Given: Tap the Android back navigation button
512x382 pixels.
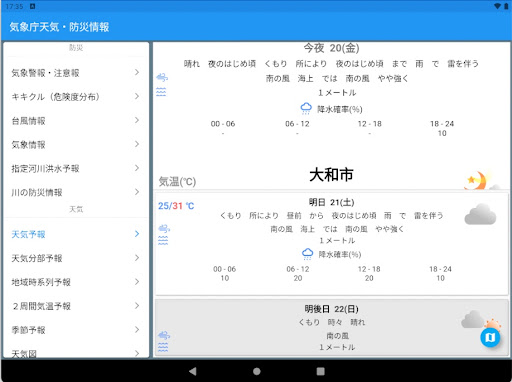Looking at the screenshot, I should pyautogui.click(x=193, y=371).
